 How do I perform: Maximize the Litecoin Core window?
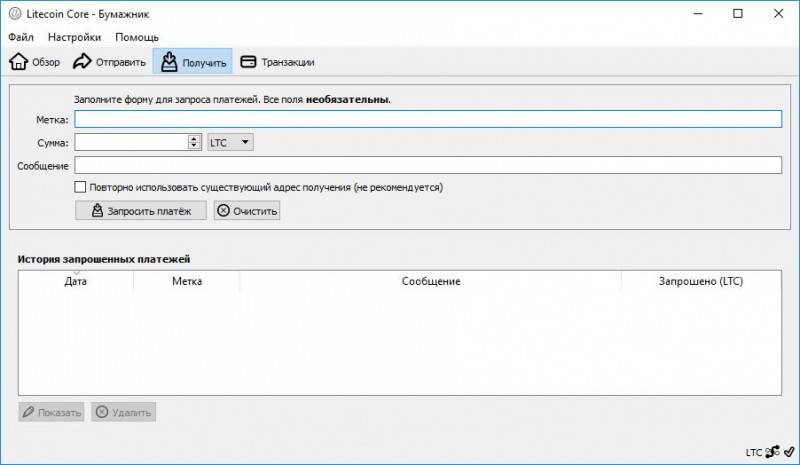click(738, 14)
